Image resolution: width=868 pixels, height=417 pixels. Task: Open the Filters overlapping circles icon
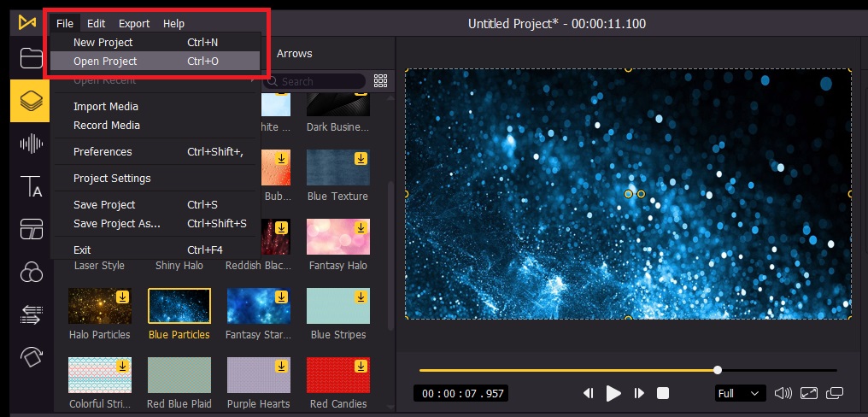pos(32,272)
